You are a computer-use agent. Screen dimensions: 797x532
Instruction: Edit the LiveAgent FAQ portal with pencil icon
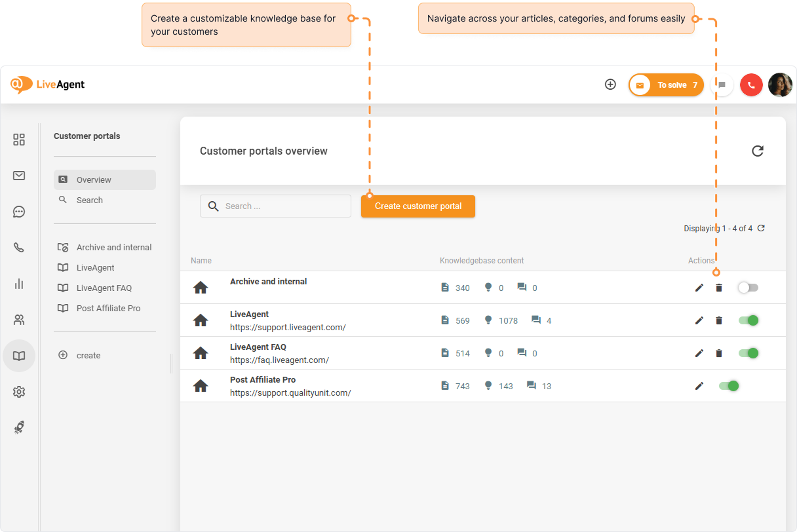coord(699,353)
